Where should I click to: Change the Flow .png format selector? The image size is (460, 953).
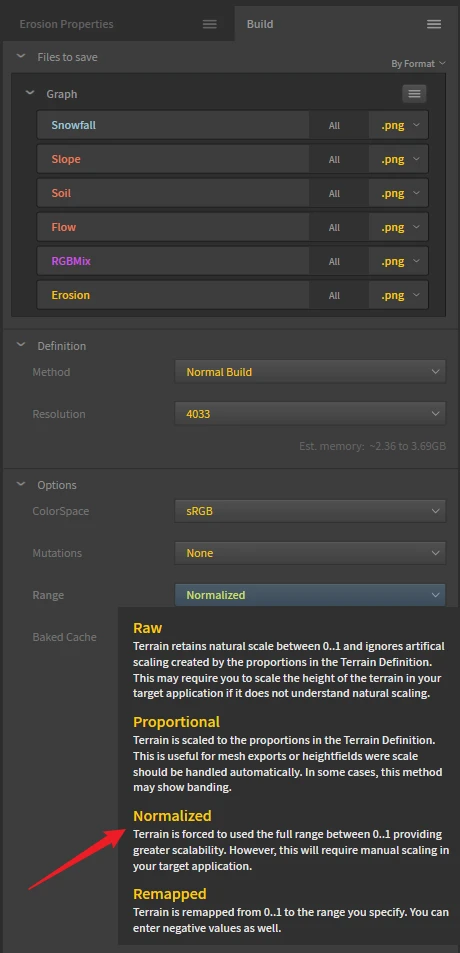[399, 227]
